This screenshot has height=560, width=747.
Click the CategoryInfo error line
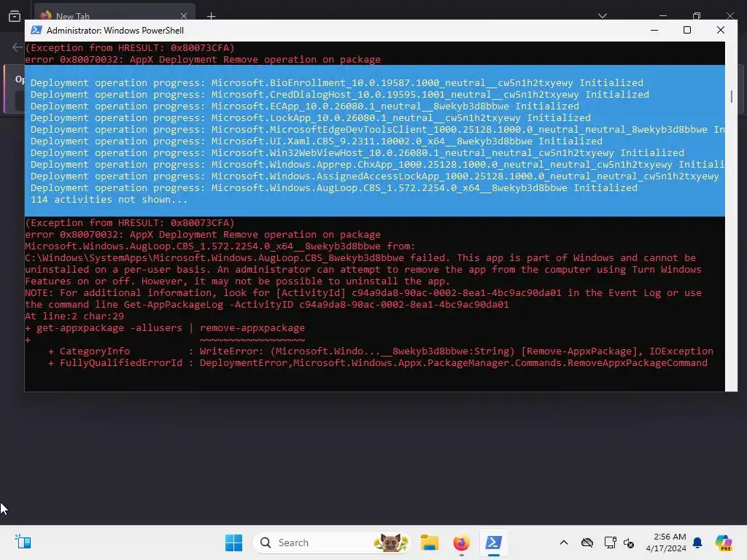[x=381, y=351]
